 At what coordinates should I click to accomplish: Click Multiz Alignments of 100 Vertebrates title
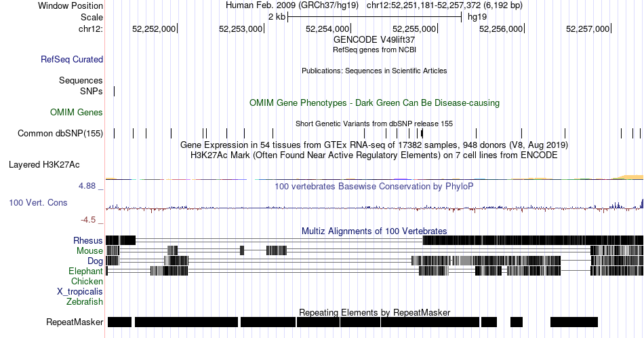click(374, 231)
